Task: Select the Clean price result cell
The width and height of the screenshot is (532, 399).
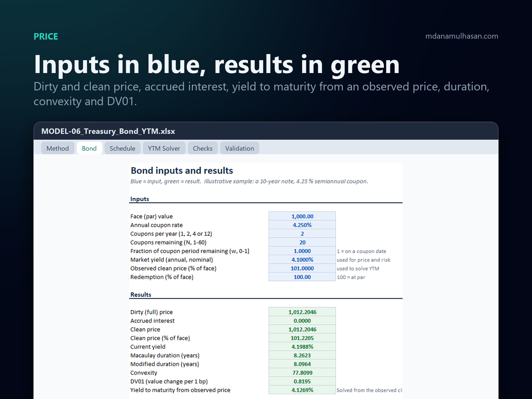Action: 302,329
